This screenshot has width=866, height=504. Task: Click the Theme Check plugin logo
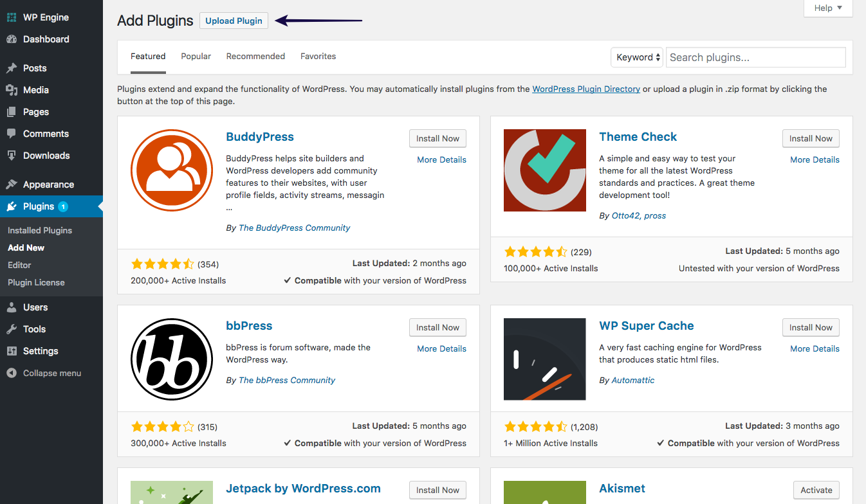pyautogui.click(x=545, y=170)
